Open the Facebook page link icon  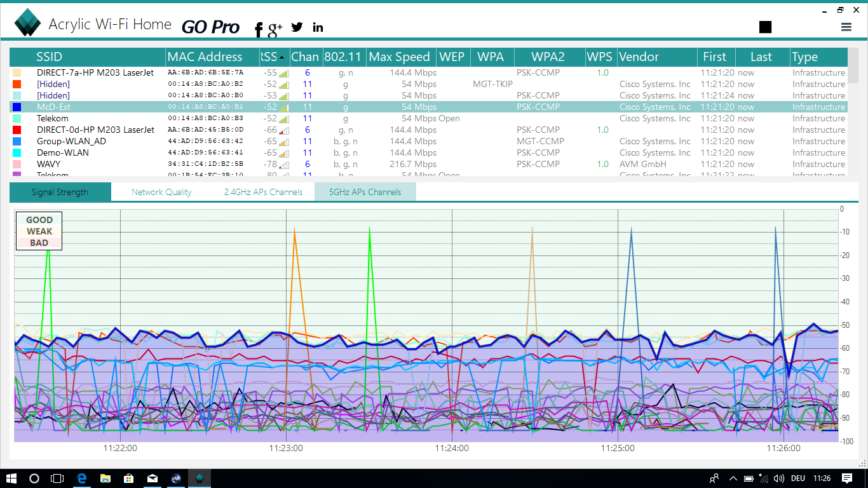click(x=259, y=29)
